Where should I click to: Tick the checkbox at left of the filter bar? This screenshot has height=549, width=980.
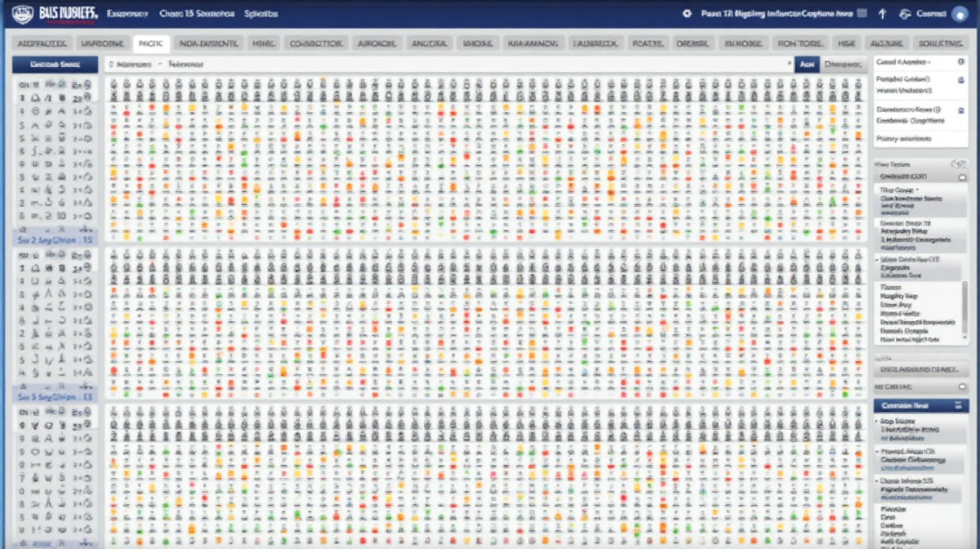(110, 64)
